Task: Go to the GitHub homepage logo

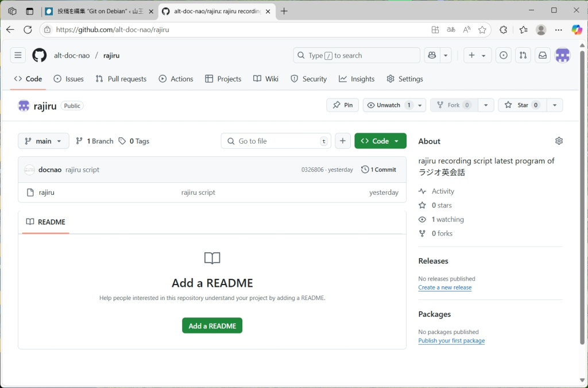Action: pos(40,55)
